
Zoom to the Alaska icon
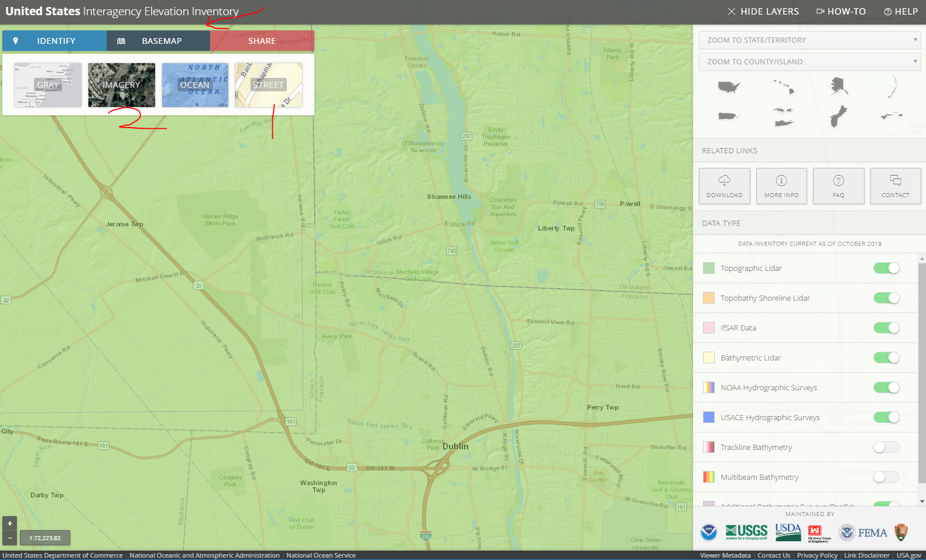tap(839, 86)
